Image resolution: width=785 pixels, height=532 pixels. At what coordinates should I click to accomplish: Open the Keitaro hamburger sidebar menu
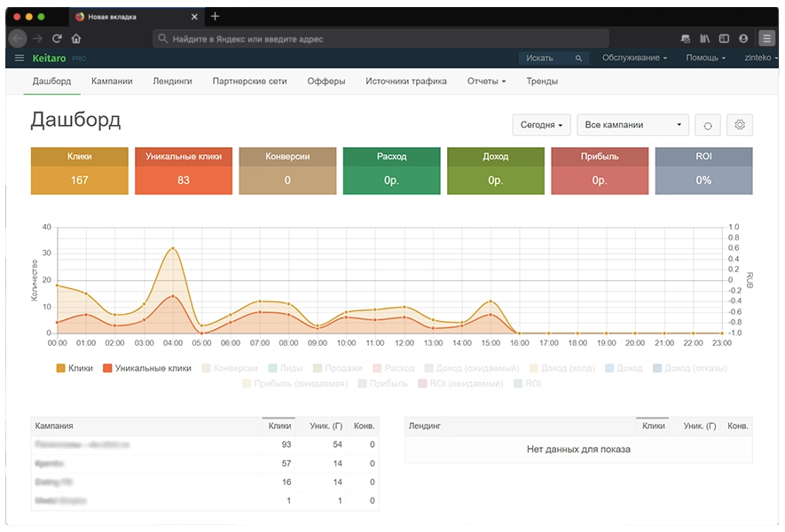(x=20, y=58)
